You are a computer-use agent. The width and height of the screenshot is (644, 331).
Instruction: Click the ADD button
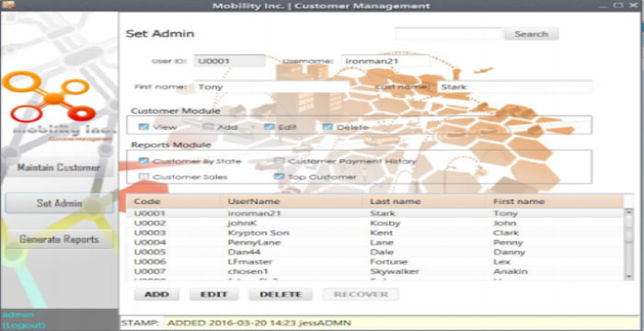click(x=156, y=294)
